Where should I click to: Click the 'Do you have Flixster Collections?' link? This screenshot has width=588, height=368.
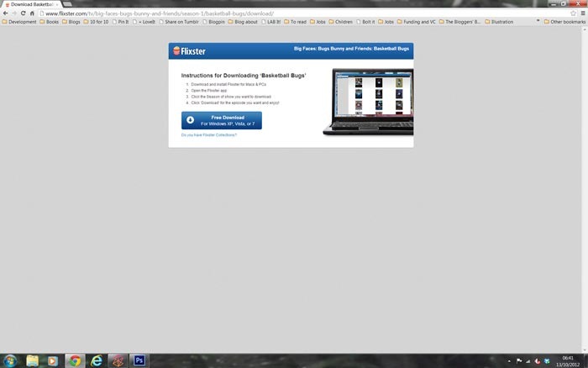click(209, 135)
